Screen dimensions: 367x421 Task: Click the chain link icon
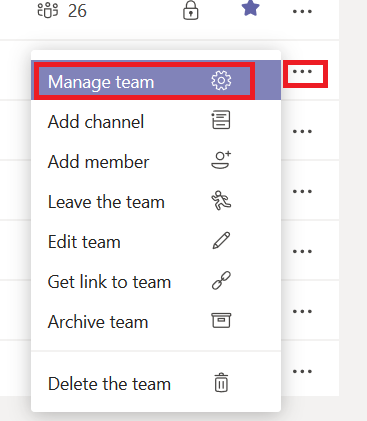click(221, 280)
